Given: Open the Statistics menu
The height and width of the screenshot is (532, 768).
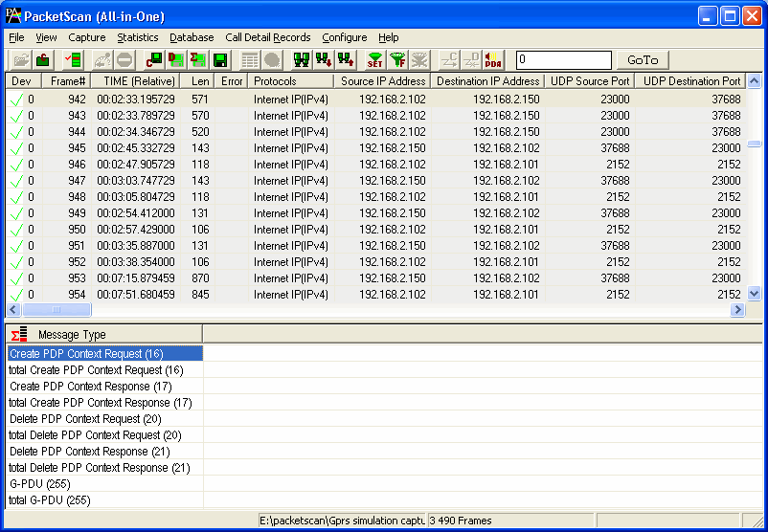Looking at the screenshot, I should coord(138,37).
